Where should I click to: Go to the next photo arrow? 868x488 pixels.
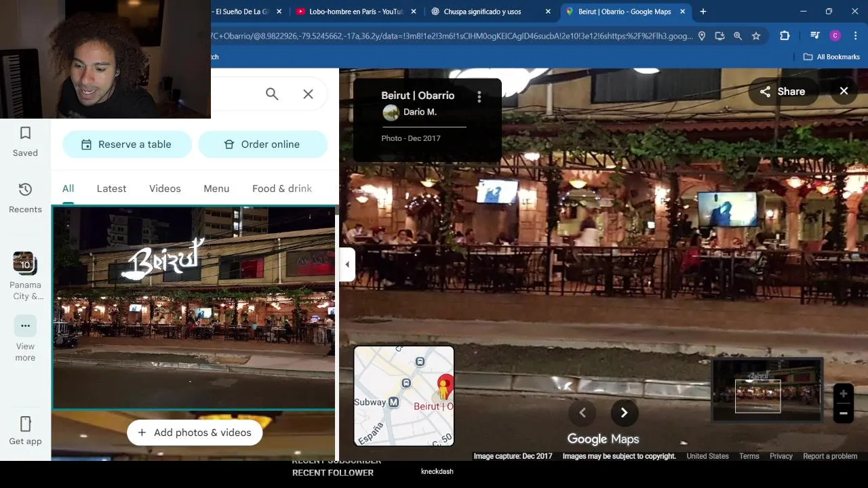point(624,413)
